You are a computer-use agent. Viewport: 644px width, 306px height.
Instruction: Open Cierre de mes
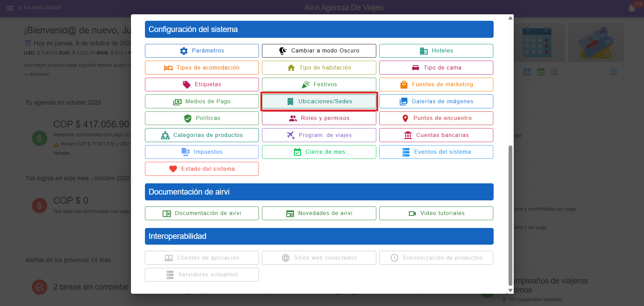coord(319,152)
